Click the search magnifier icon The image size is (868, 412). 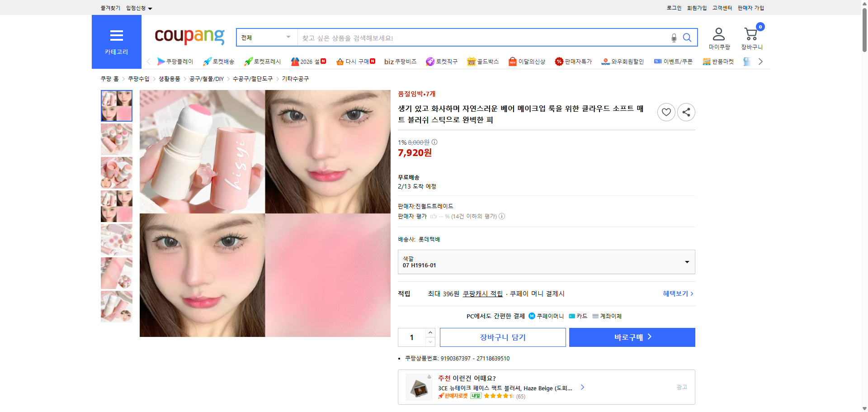click(687, 38)
